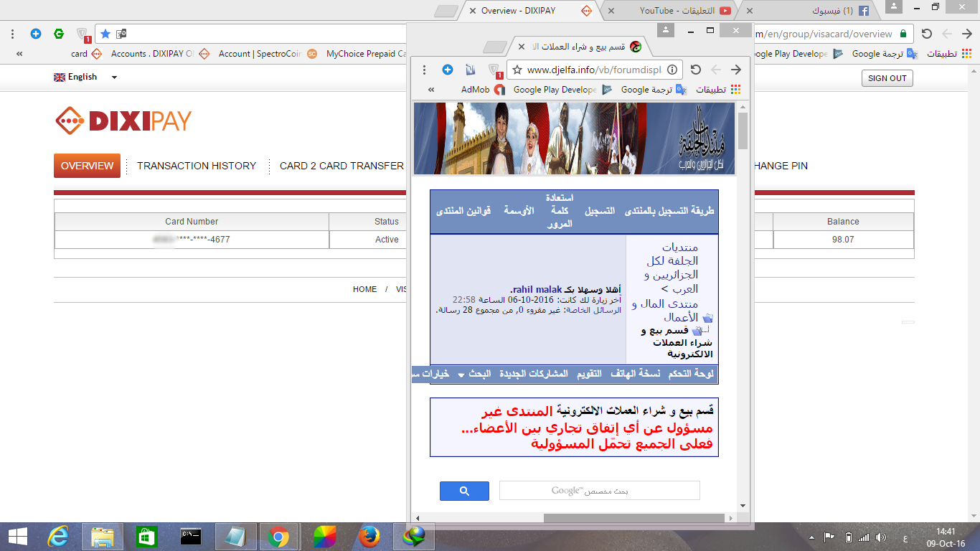Click المشاركات الجديدة in forum navbar
The height and width of the screenshot is (551, 980).
(534, 374)
